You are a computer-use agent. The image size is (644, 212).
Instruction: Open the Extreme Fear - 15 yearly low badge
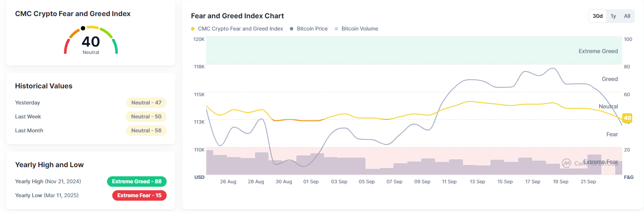(x=139, y=195)
